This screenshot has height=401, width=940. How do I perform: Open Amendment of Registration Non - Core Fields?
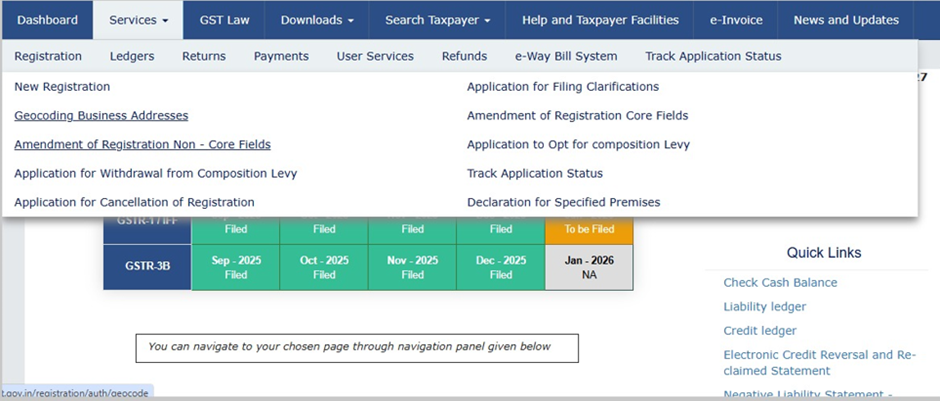[x=142, y=145]
